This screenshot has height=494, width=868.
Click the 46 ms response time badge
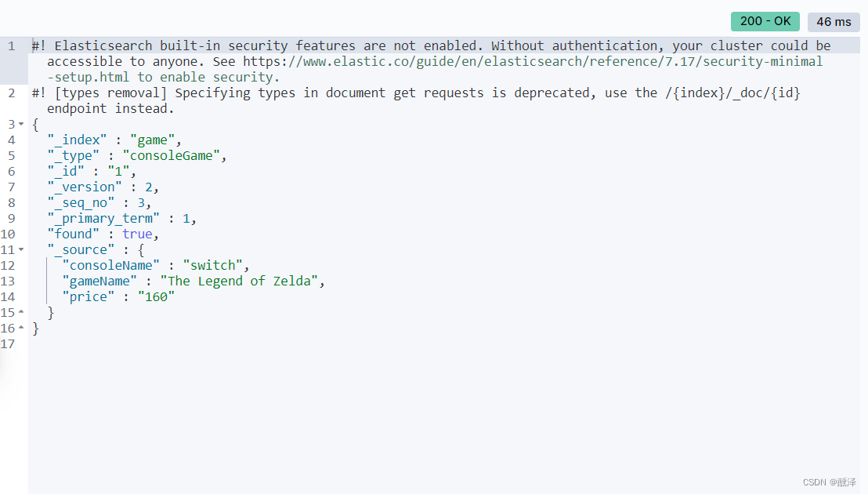point(834,22)
